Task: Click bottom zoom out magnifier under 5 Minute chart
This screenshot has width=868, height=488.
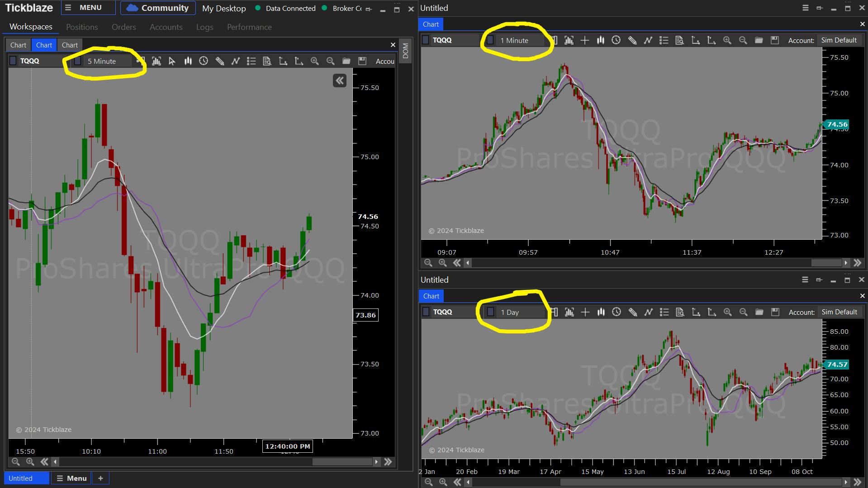Action: (x=16, y=462)
